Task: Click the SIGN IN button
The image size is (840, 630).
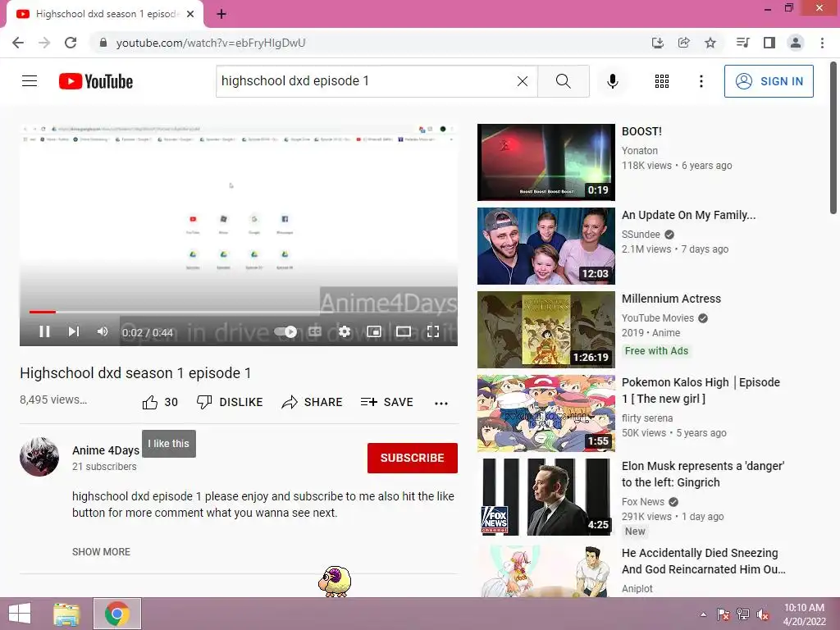Action: (x=768, y=81)
